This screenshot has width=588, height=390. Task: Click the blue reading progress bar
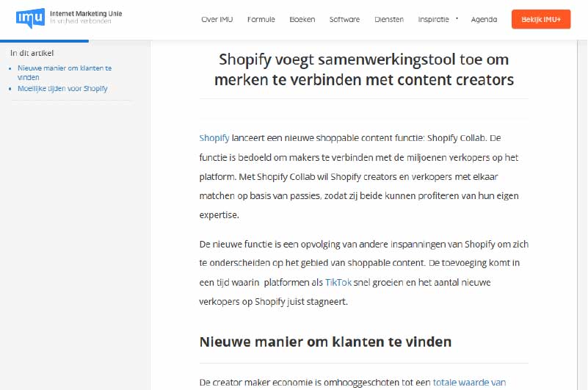tap(44, 41)
